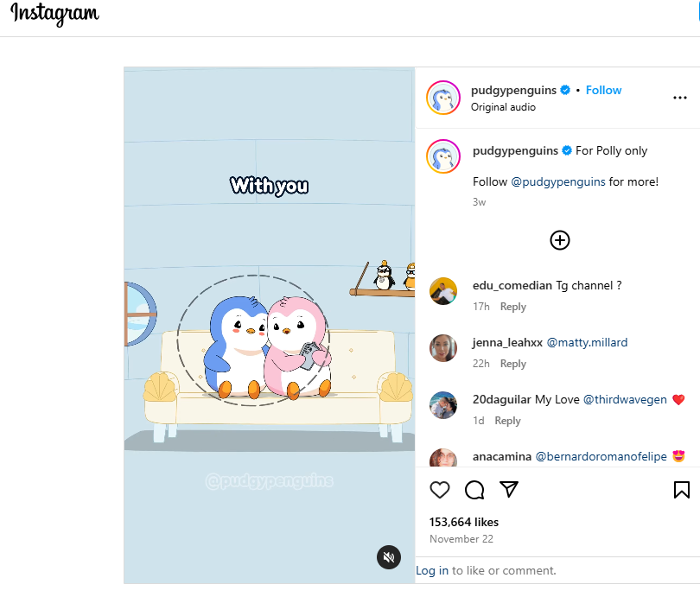Save post with bookmark icon

(x=681, y=490)
